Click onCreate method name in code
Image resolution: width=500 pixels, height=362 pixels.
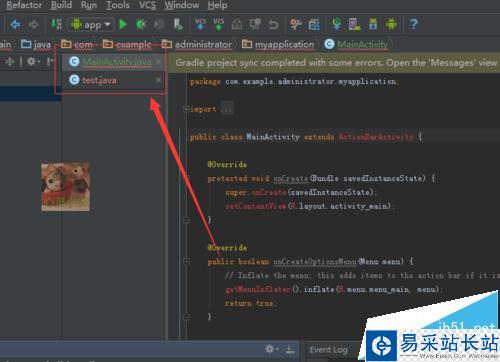(x=291, y=179)
